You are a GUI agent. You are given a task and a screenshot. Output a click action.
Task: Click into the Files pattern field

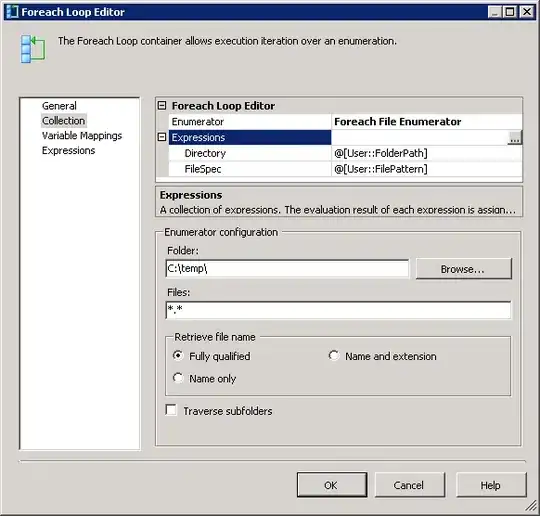338,310
